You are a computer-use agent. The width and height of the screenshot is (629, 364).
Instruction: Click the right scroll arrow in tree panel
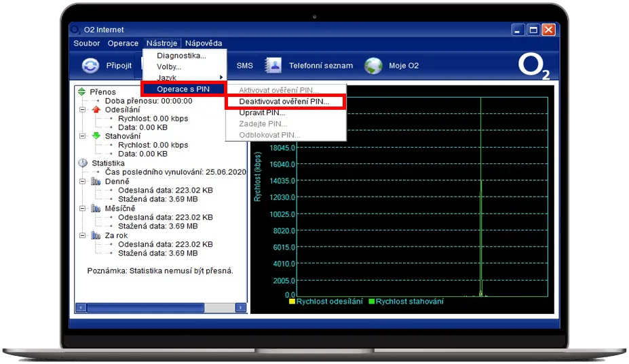240,308
